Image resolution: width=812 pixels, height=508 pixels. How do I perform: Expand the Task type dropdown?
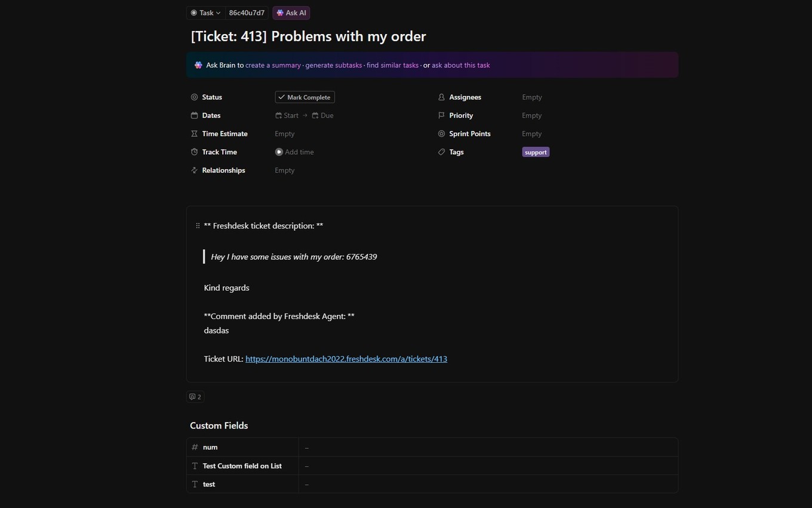(x=205, y=13)
